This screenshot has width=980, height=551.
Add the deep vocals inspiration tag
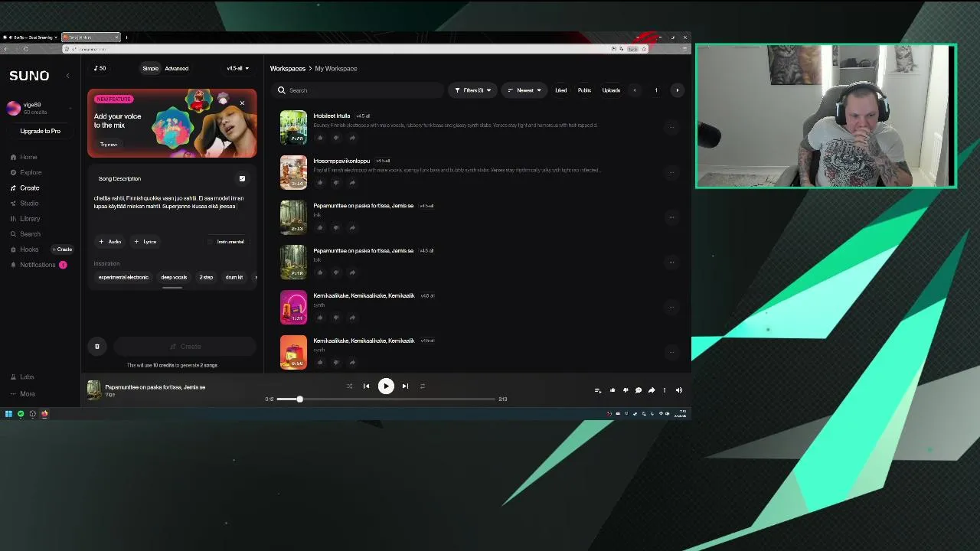[174, 277]
